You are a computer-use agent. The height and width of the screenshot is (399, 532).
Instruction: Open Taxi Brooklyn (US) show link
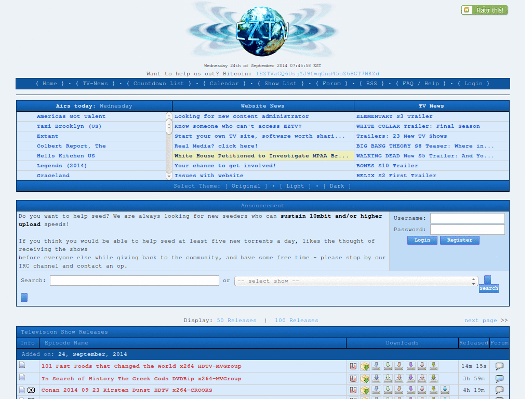pos(69,126)
